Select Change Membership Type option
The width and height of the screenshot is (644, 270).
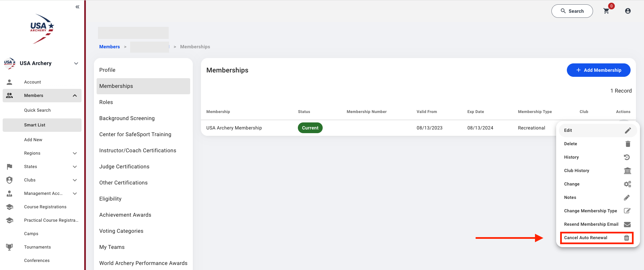tap(598, 211)
